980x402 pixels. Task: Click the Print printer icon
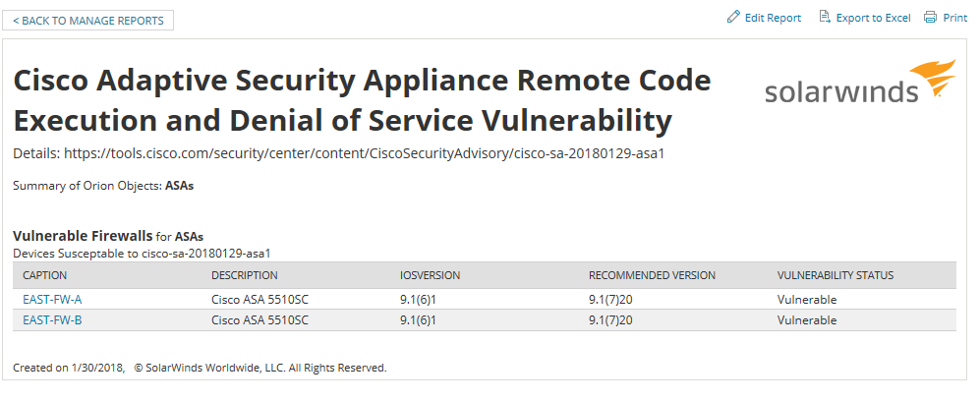point(930,17)
